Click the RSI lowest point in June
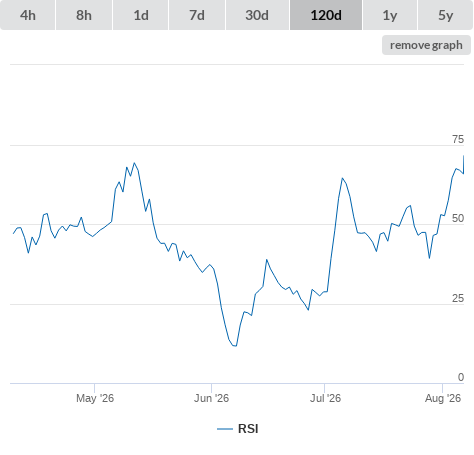 point(235,346)
